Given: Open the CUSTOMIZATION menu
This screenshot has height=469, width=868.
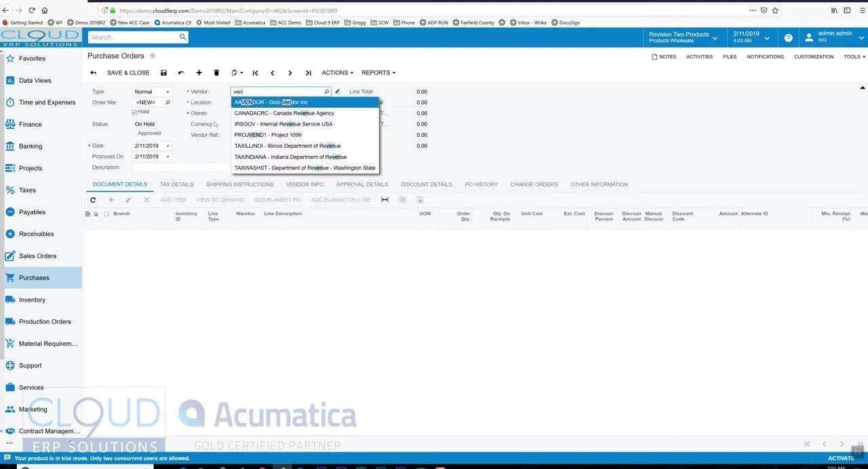Looking at the screenshot, I should pos(814,57).
